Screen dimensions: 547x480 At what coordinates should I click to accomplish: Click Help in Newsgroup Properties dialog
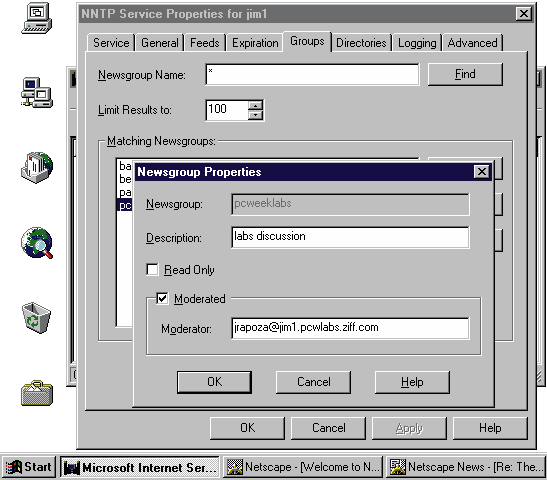[x=412, y=382]
